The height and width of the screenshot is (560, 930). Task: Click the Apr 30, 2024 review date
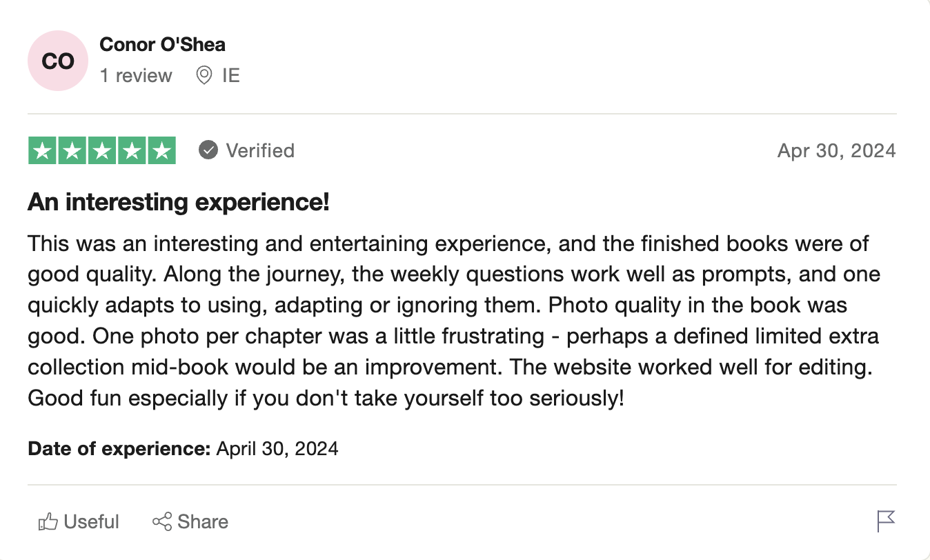[836, 150]
